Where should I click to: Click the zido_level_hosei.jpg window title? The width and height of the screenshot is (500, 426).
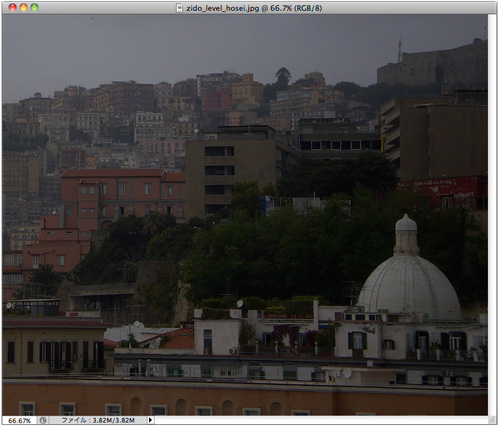[x=254, y=8]
